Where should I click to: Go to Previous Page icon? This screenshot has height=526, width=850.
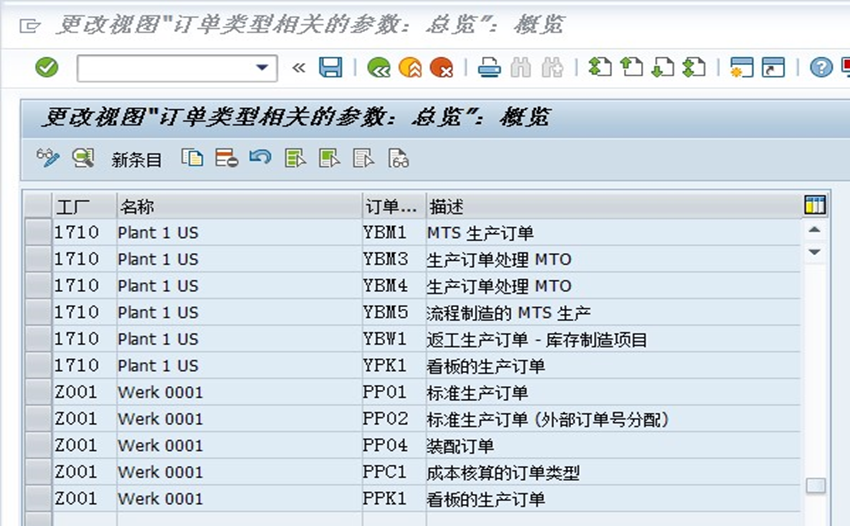(x=632, y=68)
